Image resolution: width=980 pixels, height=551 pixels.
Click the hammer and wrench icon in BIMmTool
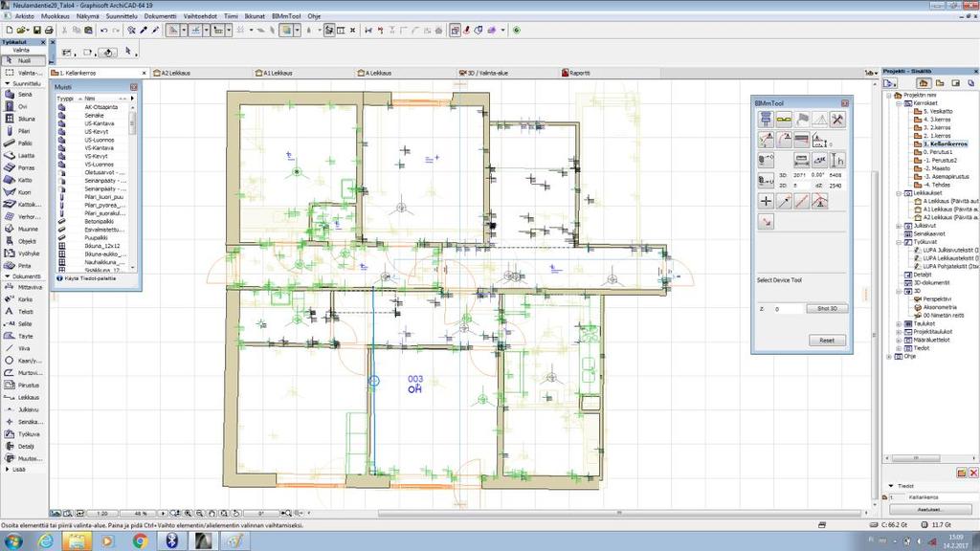click(837, 120)
